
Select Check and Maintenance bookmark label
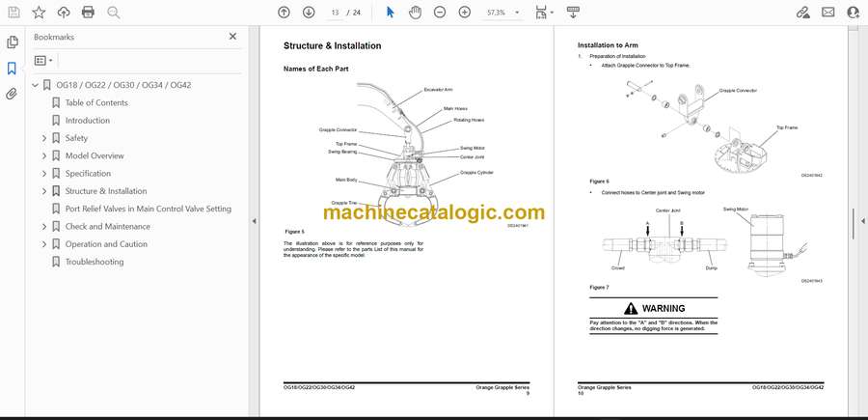coord(107,227)
